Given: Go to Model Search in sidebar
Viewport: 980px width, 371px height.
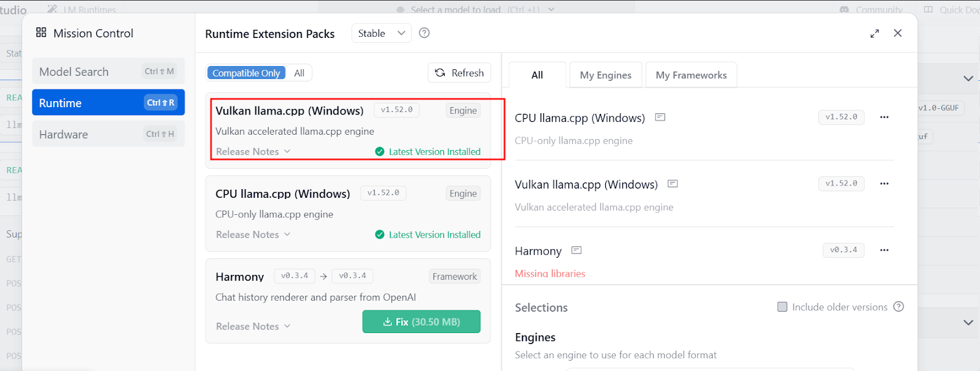Looking at the screenshot, I should (x=108, y=72).
